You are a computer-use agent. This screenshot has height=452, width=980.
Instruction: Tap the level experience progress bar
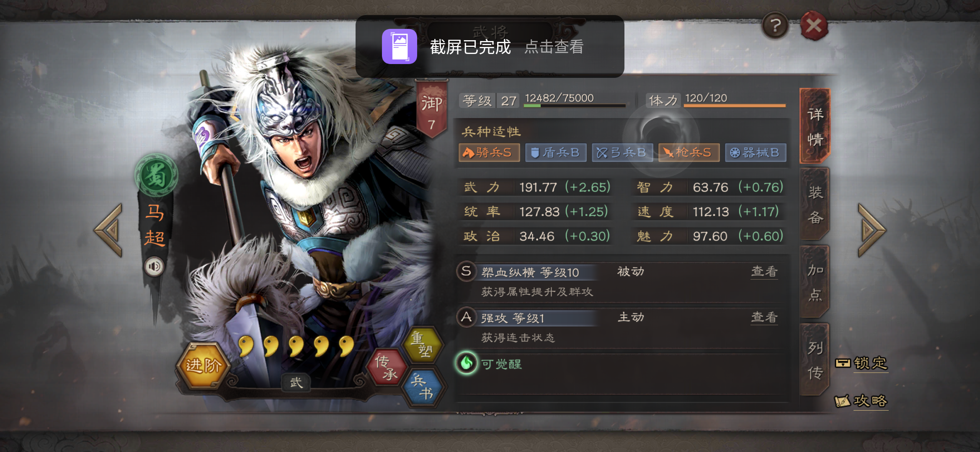click(x=575, y=105)
